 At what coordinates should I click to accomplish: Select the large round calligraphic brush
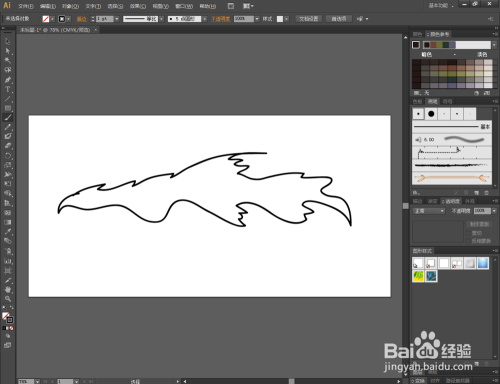(x=431, y=114)
